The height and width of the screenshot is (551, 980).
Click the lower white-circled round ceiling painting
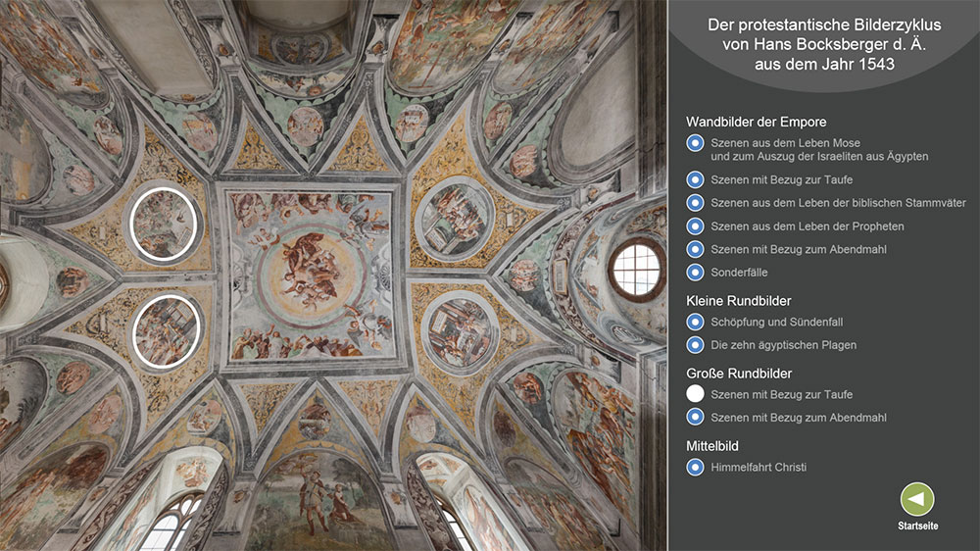point(166,330)
